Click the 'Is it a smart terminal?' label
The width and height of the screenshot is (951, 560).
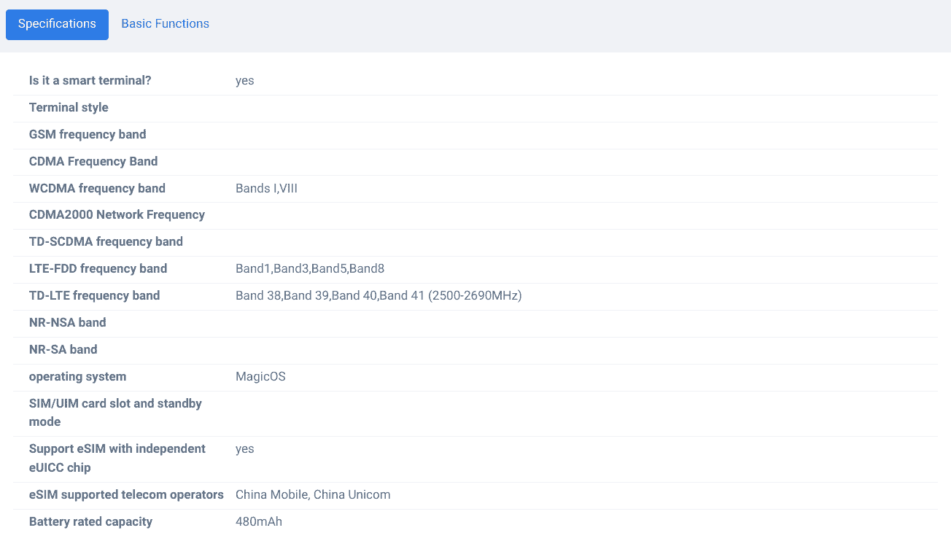point(90,81)
